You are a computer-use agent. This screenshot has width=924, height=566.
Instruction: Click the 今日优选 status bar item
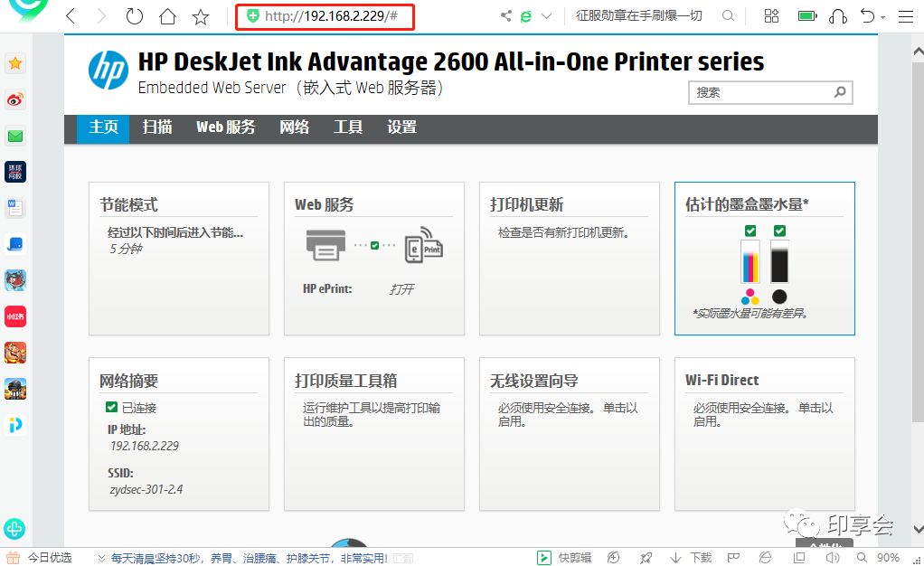click(40, 557)
